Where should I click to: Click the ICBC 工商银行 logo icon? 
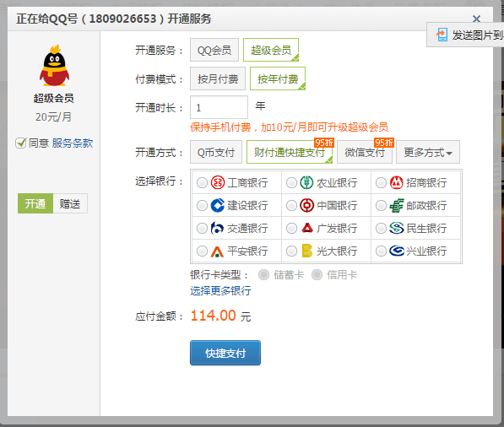click(x=217, y=182)
